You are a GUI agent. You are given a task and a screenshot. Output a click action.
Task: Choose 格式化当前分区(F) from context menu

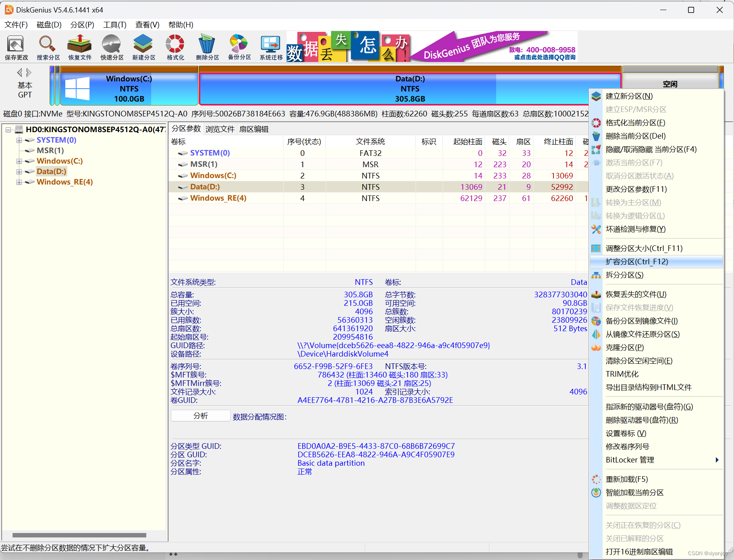click(x=656, y=122)
